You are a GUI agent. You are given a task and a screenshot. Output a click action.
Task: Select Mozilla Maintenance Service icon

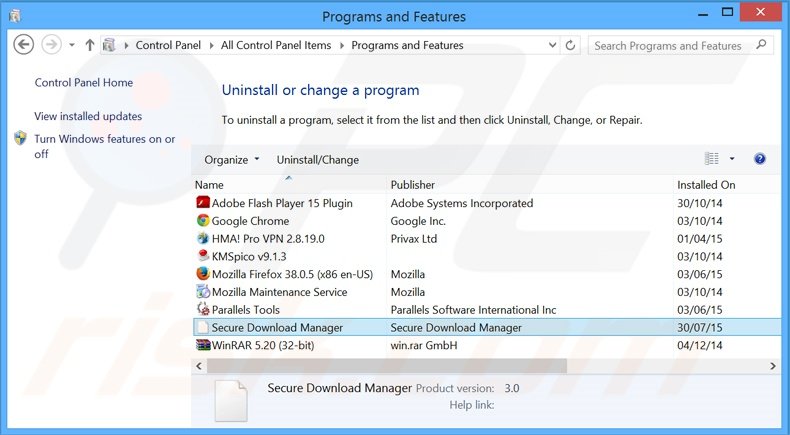click(x=203, y=291)
